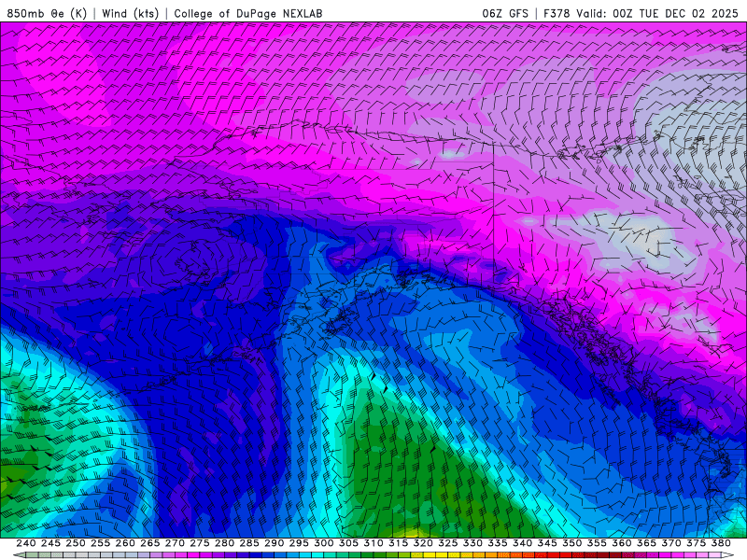Screen dimensions: 747x560
Task: Click the 315 color scale label
Action: 398,543
